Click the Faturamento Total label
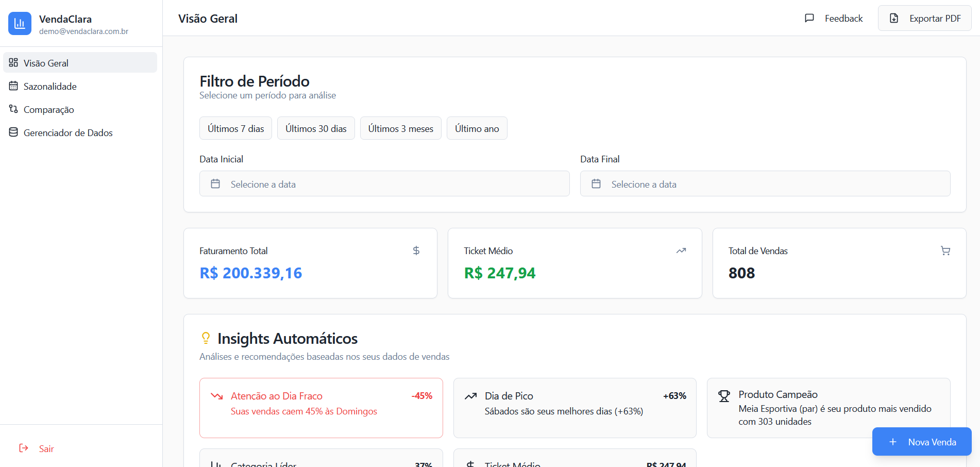This screenshot has height=467, width=980. click(x=233, y=251)
